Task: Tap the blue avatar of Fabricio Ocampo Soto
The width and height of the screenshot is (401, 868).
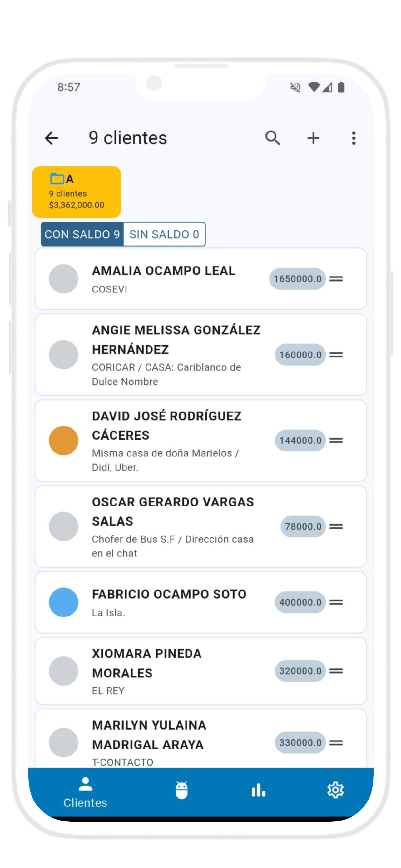Action: pyautogui.click(x=64, y=602)
